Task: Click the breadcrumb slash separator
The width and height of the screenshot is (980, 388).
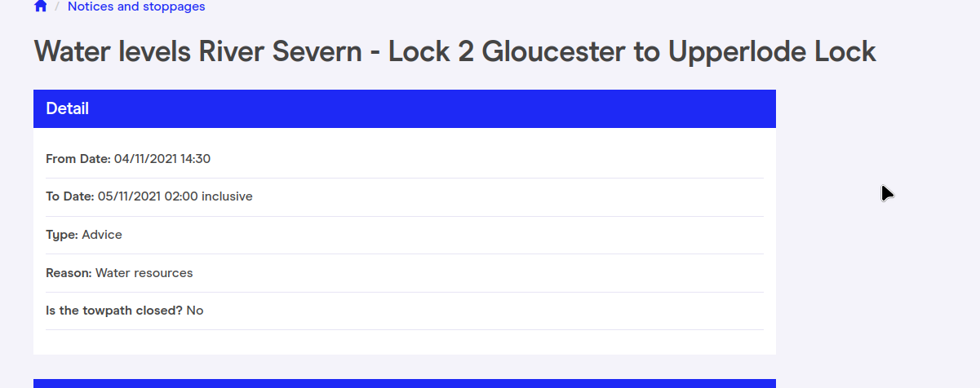Action: (x=57, y=7)
